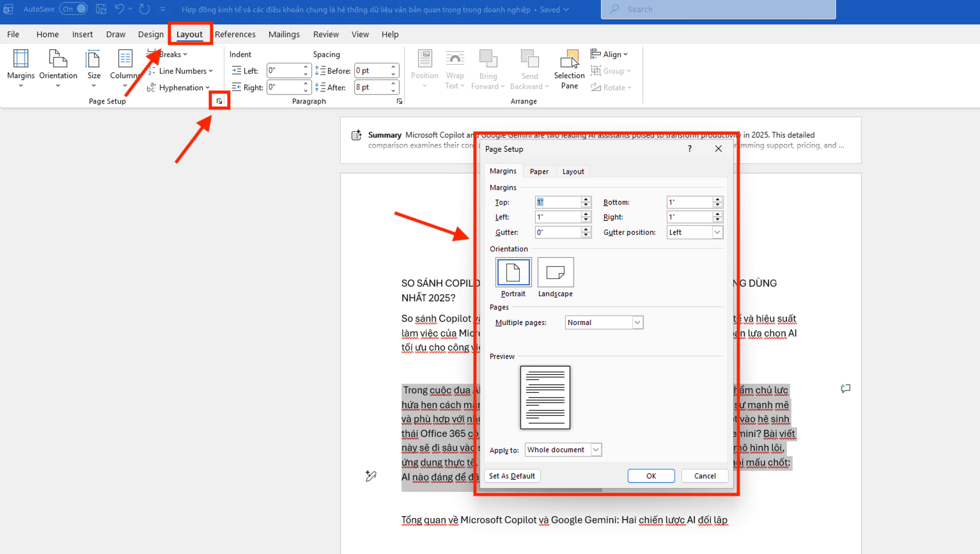Click the Top margin field
The image size is (980, 554).
pyautogui.click(x=558, y=202)
